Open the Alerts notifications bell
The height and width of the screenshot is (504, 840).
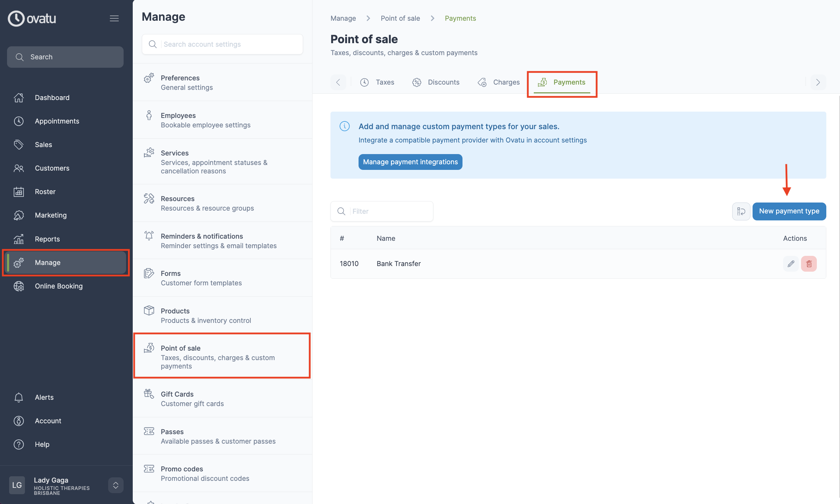point(19,397)
